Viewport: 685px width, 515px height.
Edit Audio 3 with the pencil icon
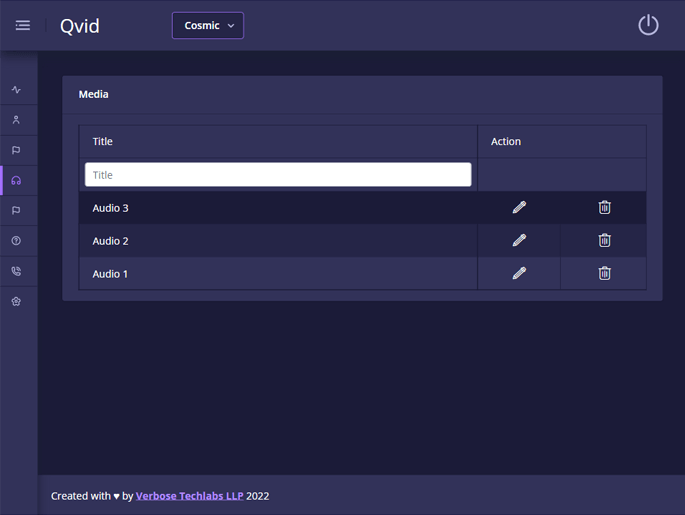[x=519, y=208]
